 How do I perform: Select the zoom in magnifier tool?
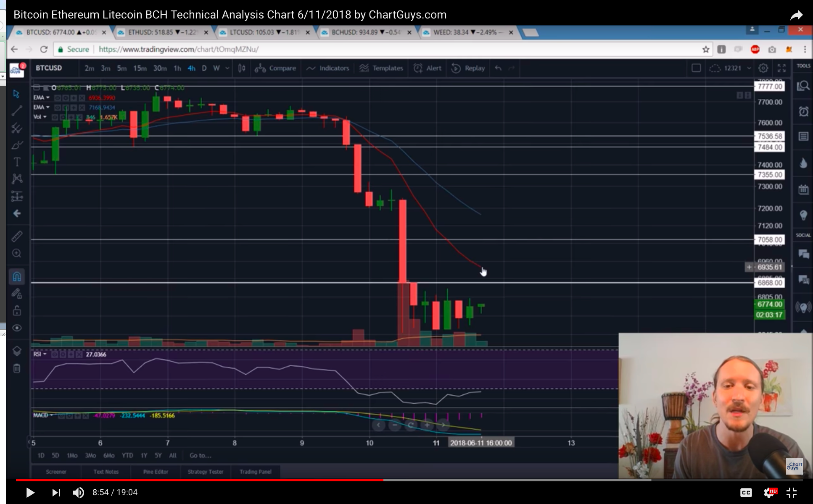tap(17, 253)
